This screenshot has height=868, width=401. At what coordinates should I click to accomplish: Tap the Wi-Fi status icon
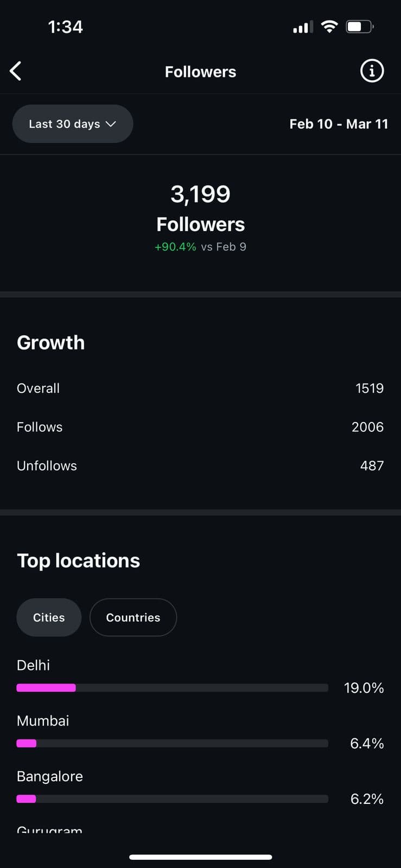coord(329,27)
